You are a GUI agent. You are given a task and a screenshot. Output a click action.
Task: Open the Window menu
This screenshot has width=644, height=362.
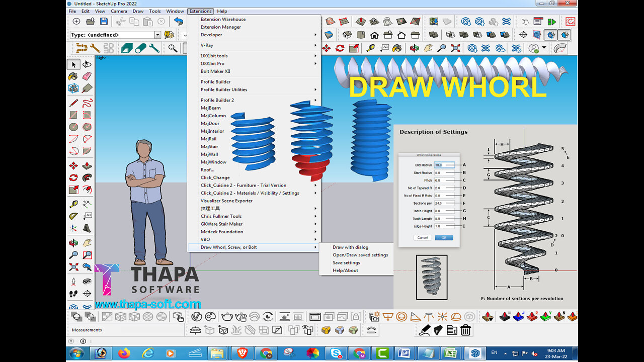[x=175, y=11]
